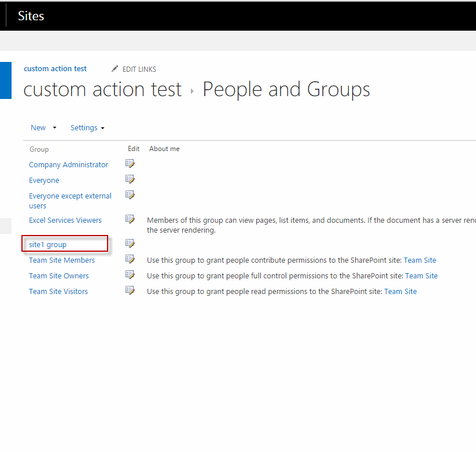
Task: Click the custom action test breadcrumb link
Action: (x=55, y=68)
